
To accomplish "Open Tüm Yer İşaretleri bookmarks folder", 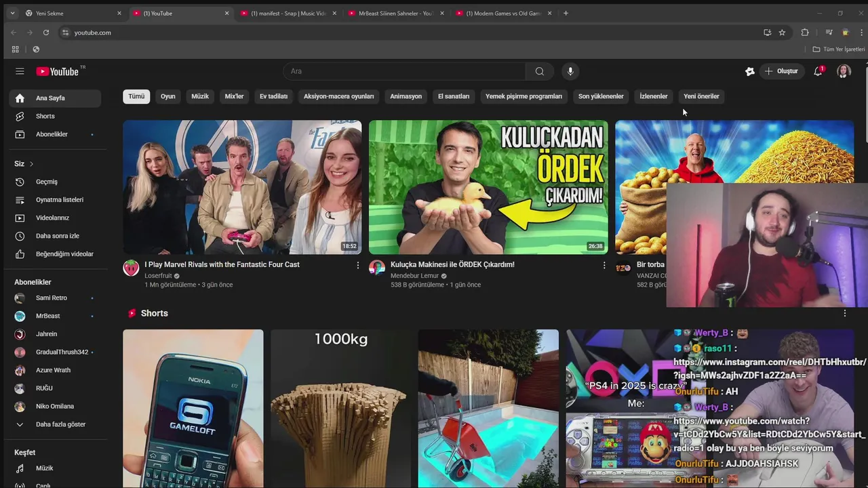I will click(x=839, y=49).
